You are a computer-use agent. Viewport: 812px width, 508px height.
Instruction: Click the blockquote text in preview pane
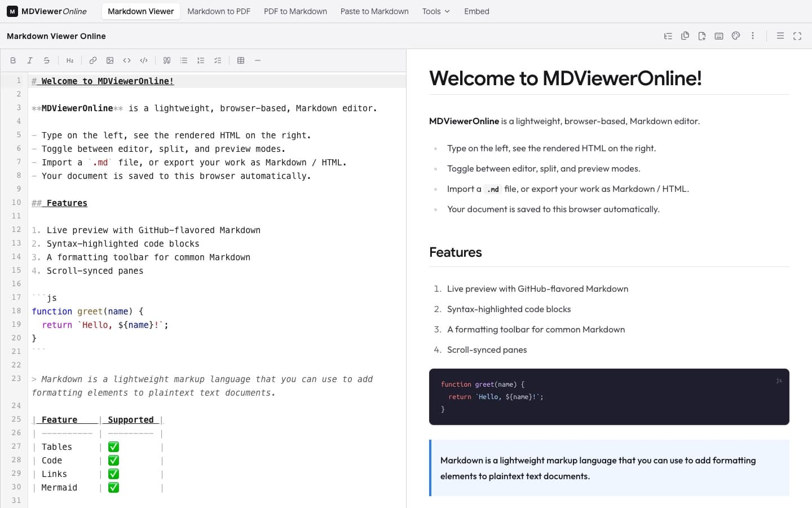pyautogui.click(x=598, y=468)
